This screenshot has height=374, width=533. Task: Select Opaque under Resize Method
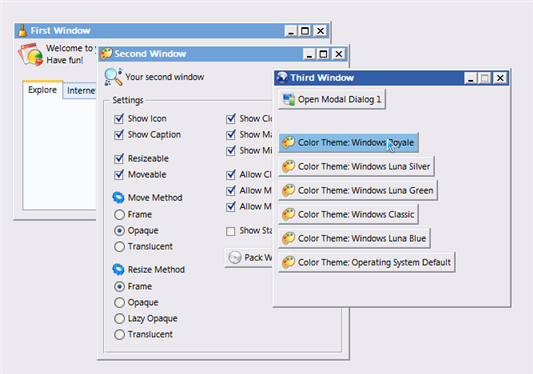[119, 303]
